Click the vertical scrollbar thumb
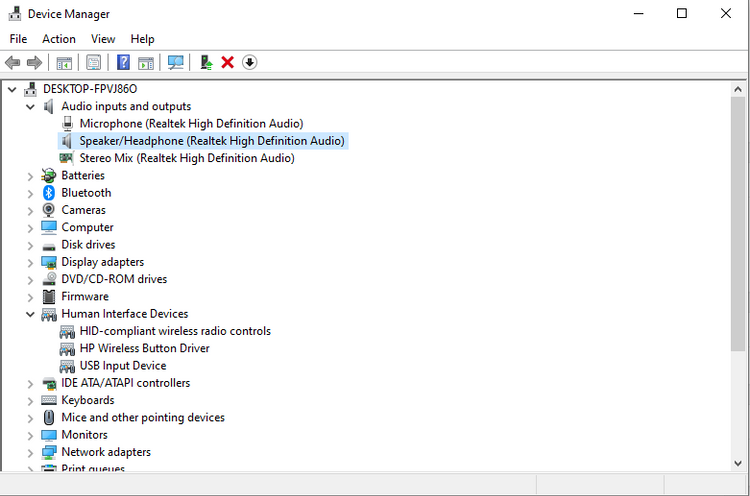The height and width of the screenshot is (496, 750). 738,224
